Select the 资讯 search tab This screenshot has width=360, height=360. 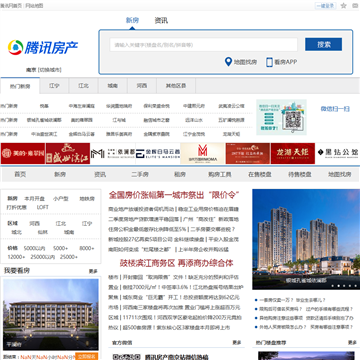161,20
